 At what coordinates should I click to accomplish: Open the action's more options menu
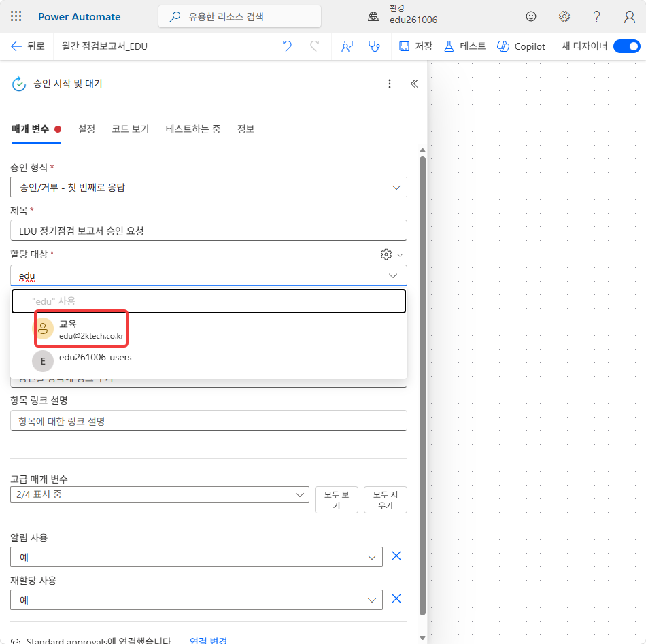tap(390, 84)
